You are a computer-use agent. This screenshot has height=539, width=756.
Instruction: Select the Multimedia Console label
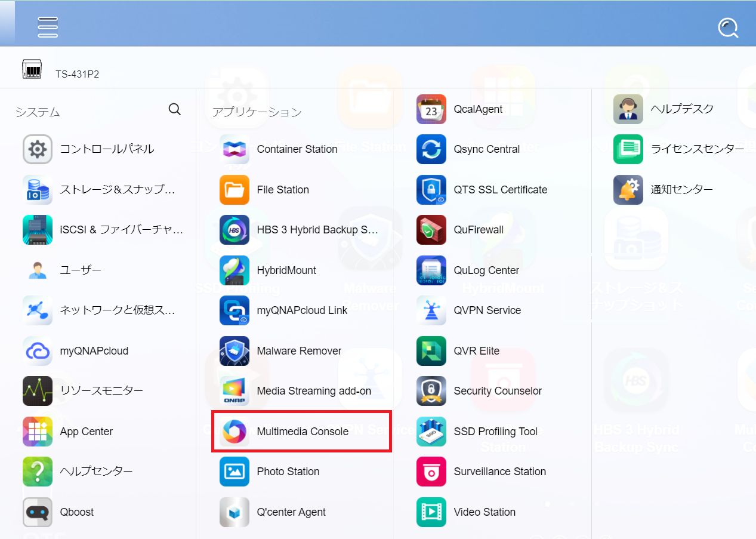tap(303, 432)
